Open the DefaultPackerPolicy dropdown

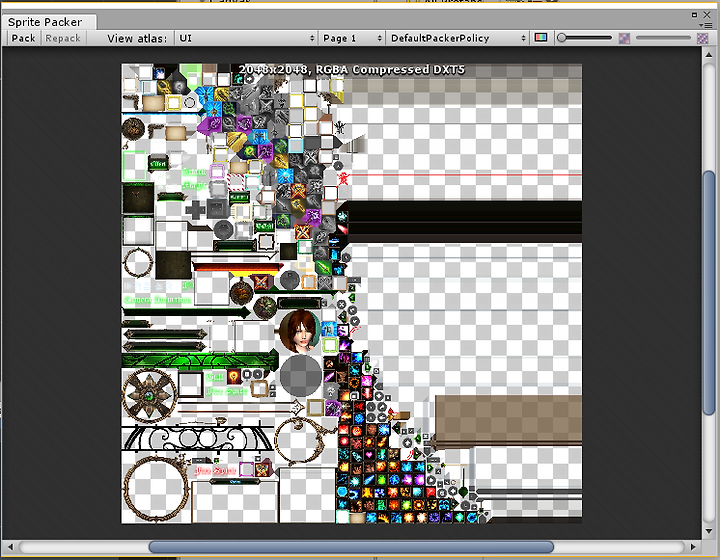457,38
